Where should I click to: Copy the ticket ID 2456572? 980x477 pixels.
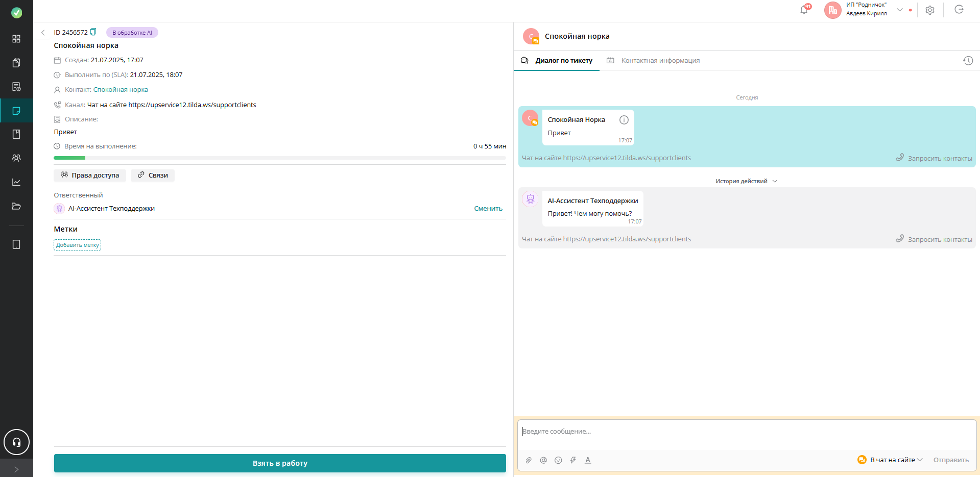pos(93,32)
